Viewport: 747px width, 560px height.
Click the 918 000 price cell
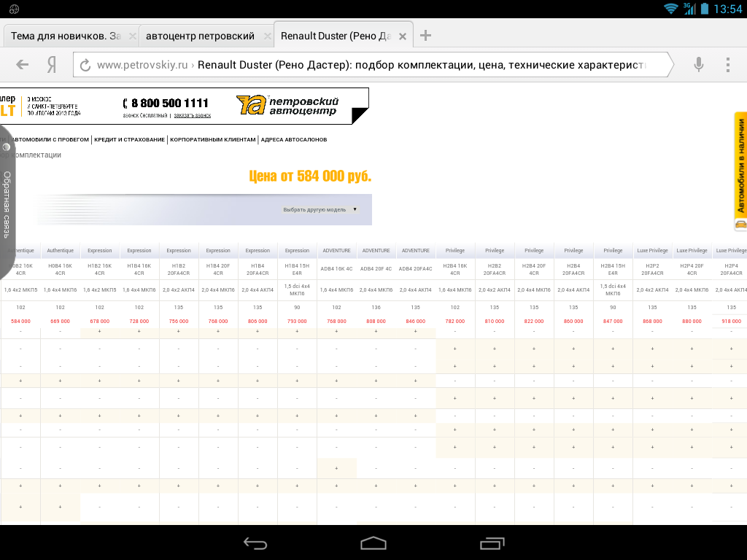click(731, 322)
